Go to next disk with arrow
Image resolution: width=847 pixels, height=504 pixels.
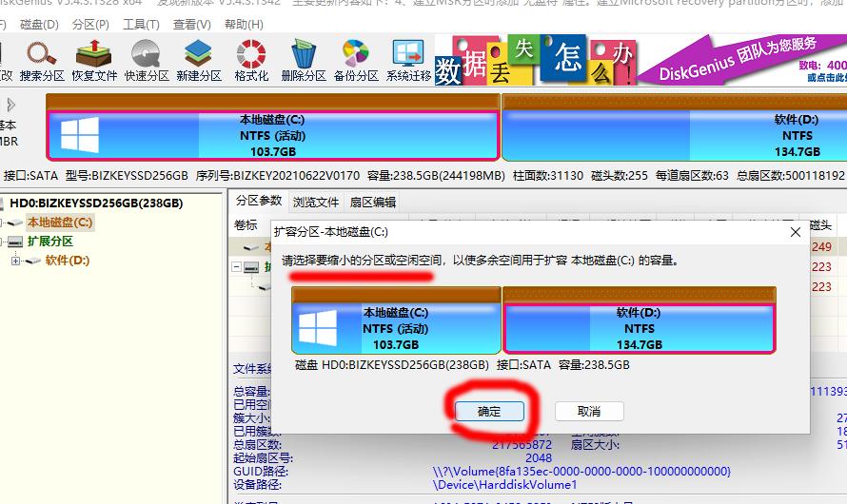click(x=10, y=105)
